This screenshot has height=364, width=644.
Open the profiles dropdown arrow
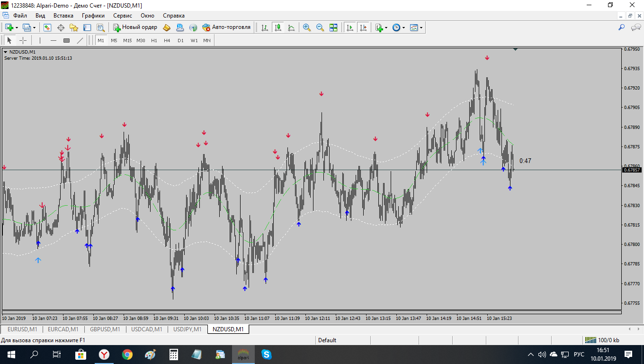34,27
